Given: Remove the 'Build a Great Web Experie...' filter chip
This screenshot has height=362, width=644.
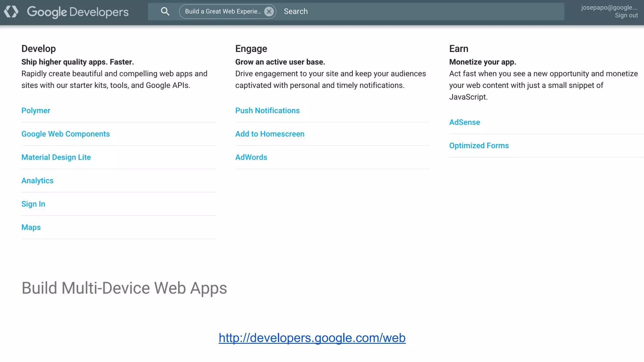Looking at the screenshot, I should pyautogui.click(x=269, y=12).
